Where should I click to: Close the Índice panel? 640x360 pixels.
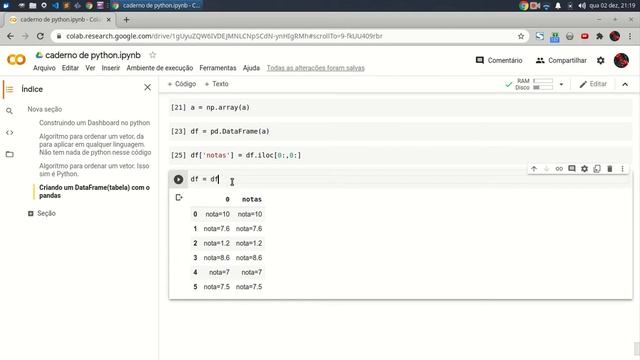coord(147,87)
